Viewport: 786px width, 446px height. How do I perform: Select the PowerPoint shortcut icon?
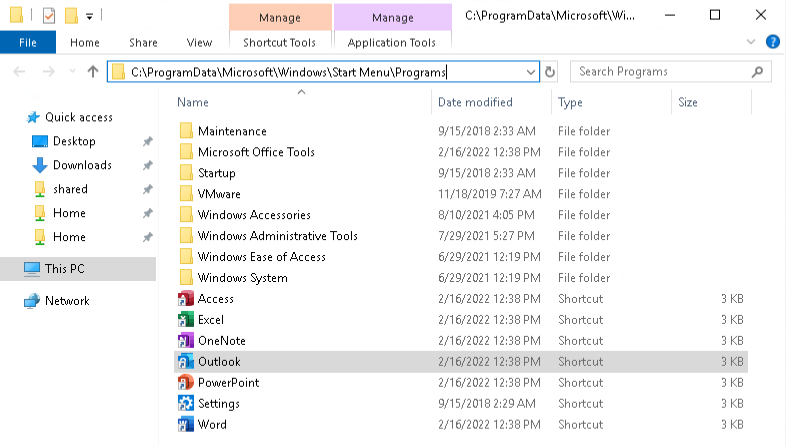186,383
